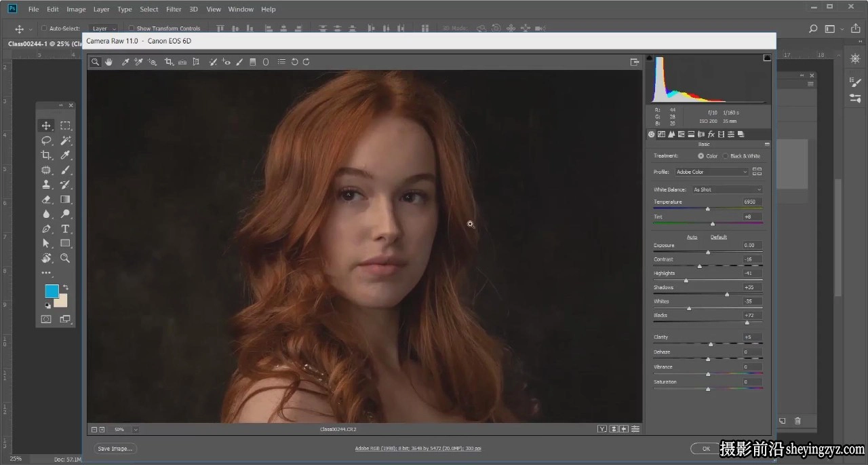The height and width of the screenshot is (465, 868).
Task: Open the Lens Corrections panel tab
Action: (x=701, y=134)
